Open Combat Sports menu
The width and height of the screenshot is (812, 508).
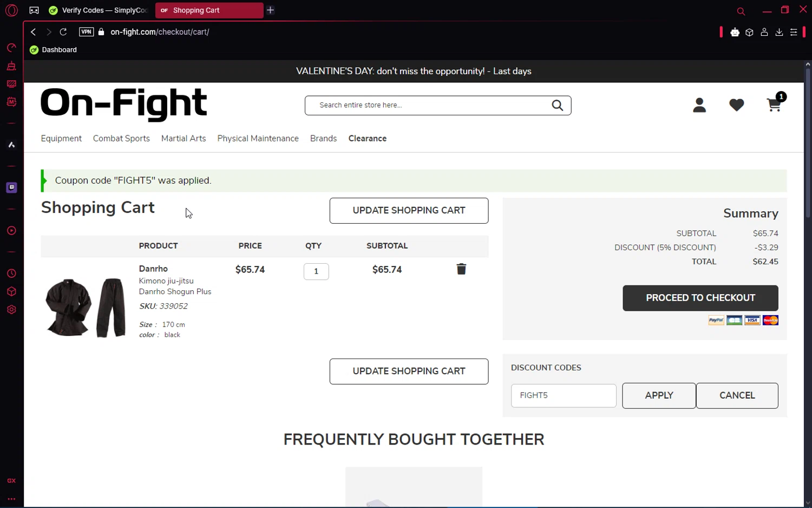(121, 139)
